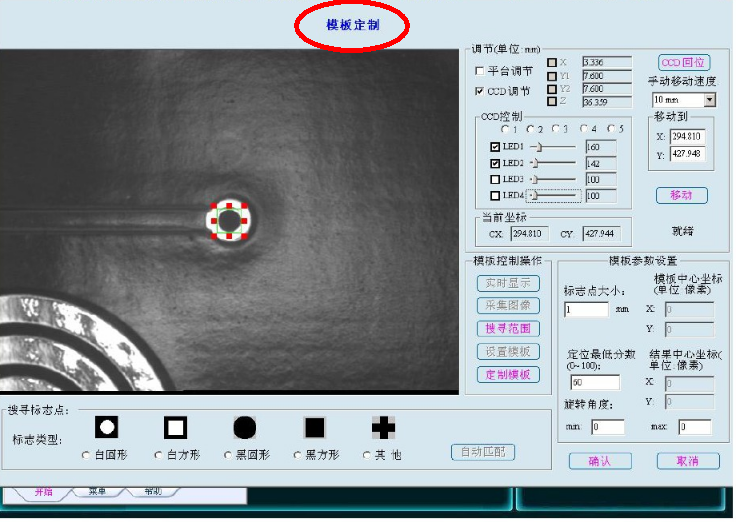The width and height of the screenshot is (736, 522).
Task: Click the white square mark icon
Action: [176, 427]
